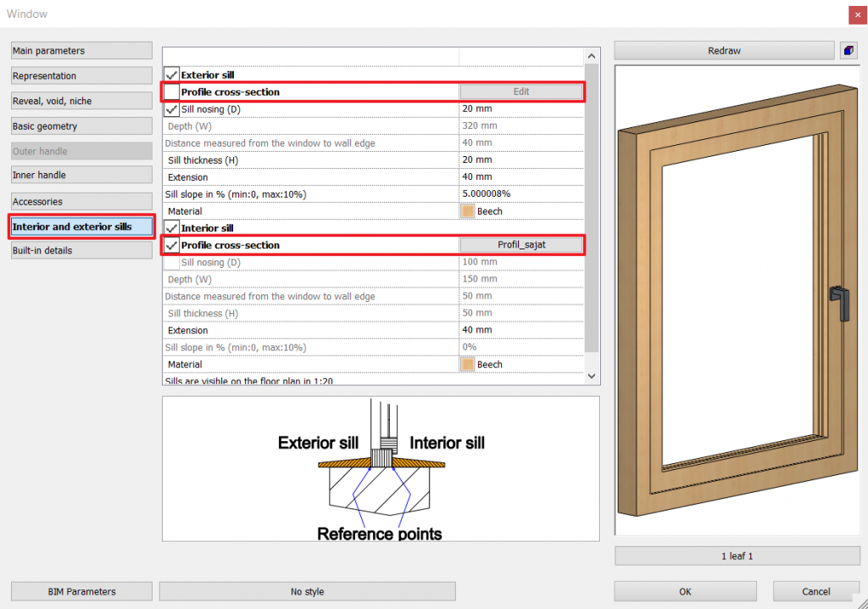This screenshot has height=609, width=868.
Task: Toggle the Interior sill checkbox
Action: [171, 228]
